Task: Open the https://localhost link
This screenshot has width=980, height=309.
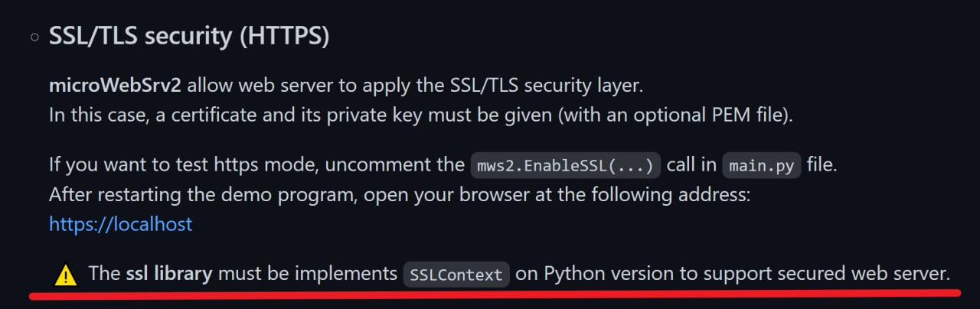Action: click(x=120, y=224)
